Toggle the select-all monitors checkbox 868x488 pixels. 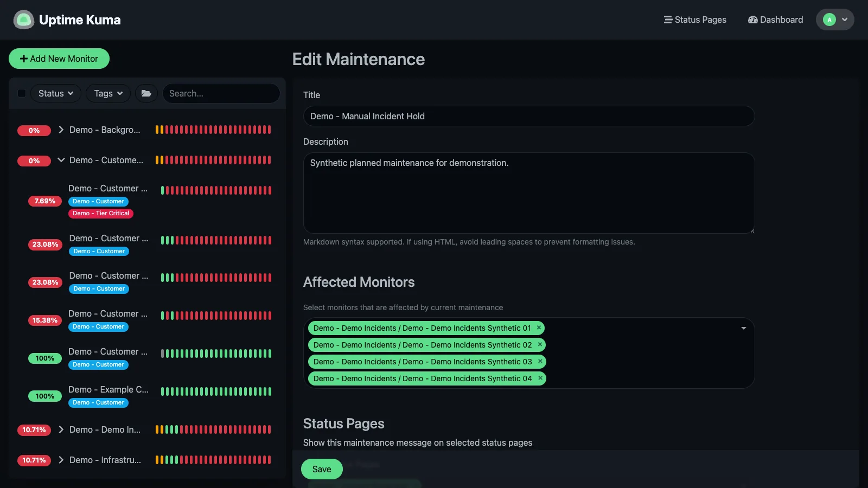(x=22, y=93)
